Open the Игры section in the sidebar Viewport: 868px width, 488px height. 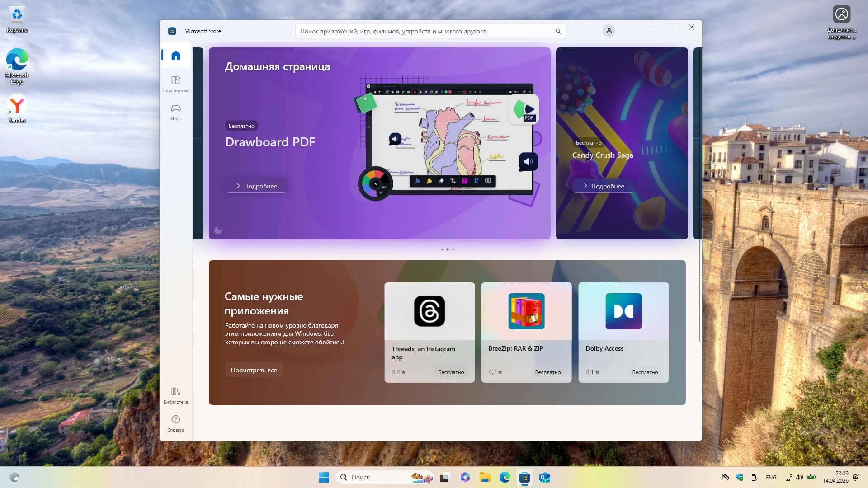(176, 112)
